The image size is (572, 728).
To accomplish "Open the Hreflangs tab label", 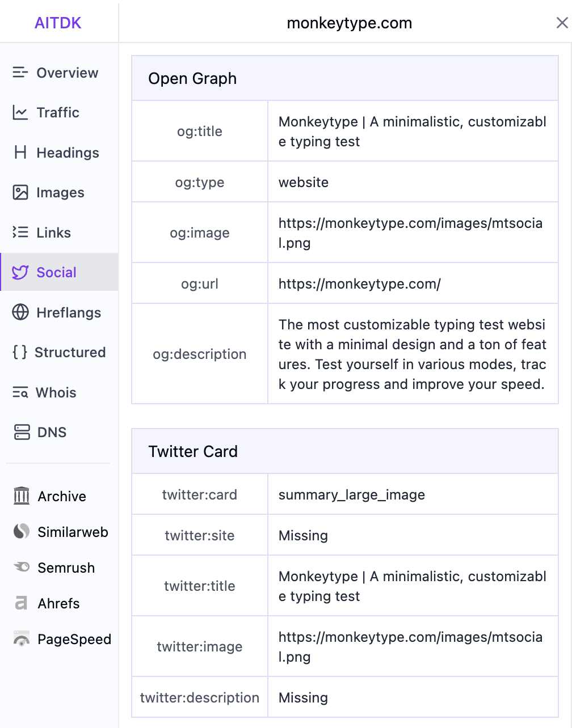I will pos(69,312).
